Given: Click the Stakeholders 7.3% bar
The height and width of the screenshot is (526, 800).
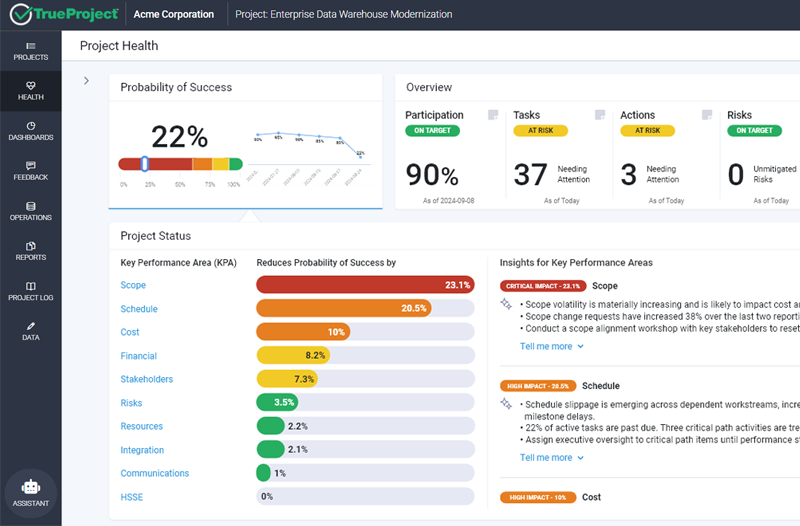Looking at the screenshot, I should (x=287, y=379).
